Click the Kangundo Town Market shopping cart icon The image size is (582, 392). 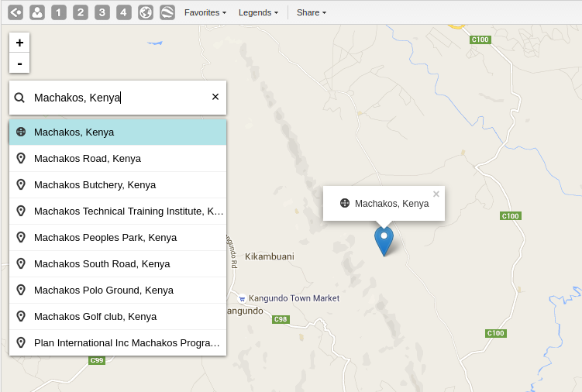pyautogui.click(x=242, y=298)
